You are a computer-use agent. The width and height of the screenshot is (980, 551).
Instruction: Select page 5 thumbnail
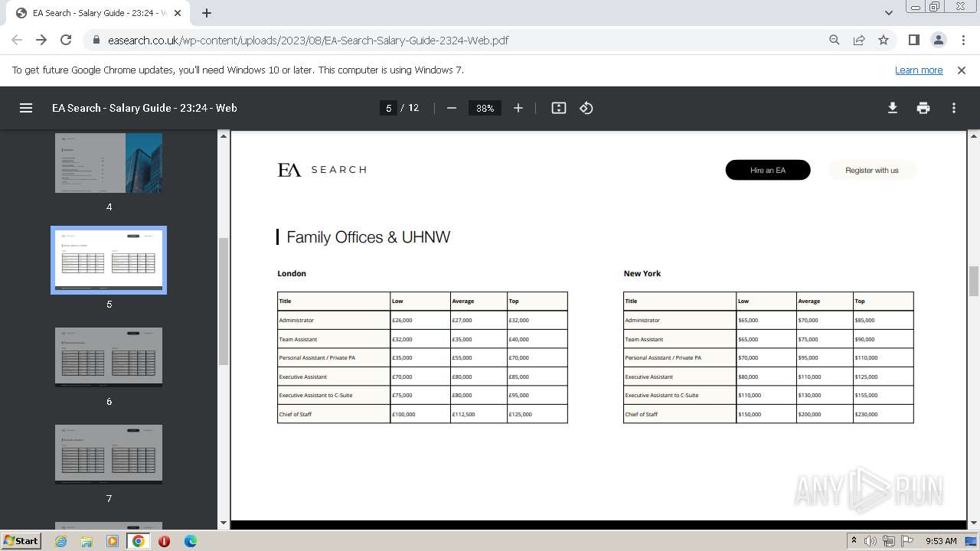(109, 260)
